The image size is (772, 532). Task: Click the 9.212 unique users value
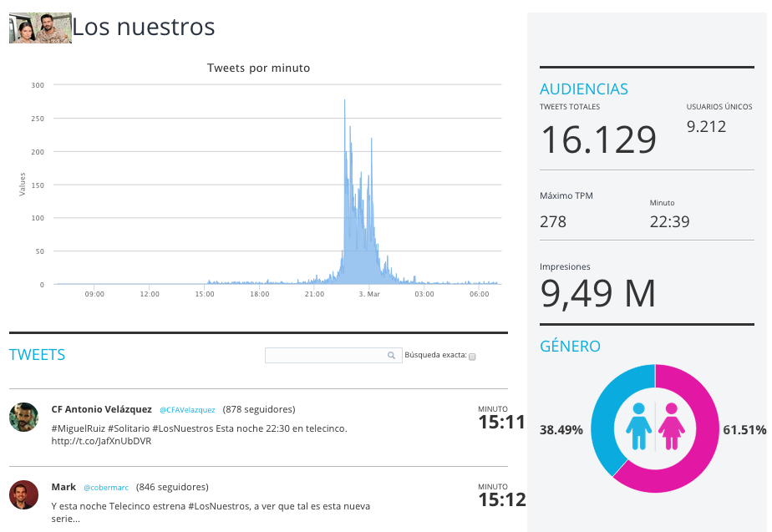click(706, 127)
